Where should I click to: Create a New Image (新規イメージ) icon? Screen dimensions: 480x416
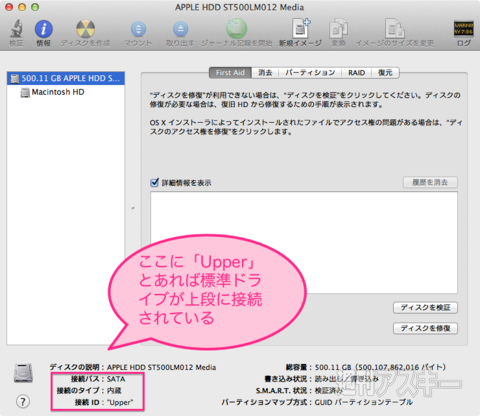tap(301, 28)
